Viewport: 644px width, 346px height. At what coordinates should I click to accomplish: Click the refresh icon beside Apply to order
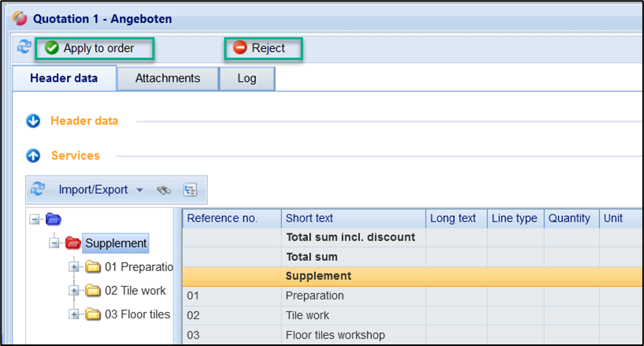coord(24,48)
